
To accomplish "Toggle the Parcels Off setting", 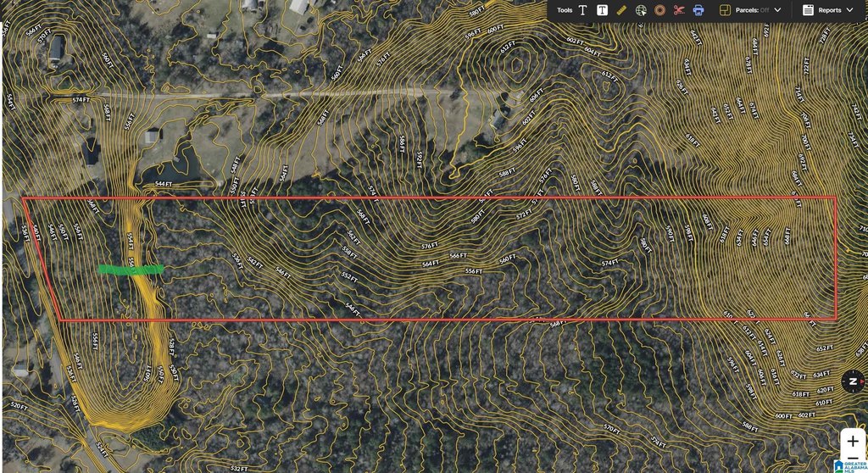I will [x=753, y=10].
